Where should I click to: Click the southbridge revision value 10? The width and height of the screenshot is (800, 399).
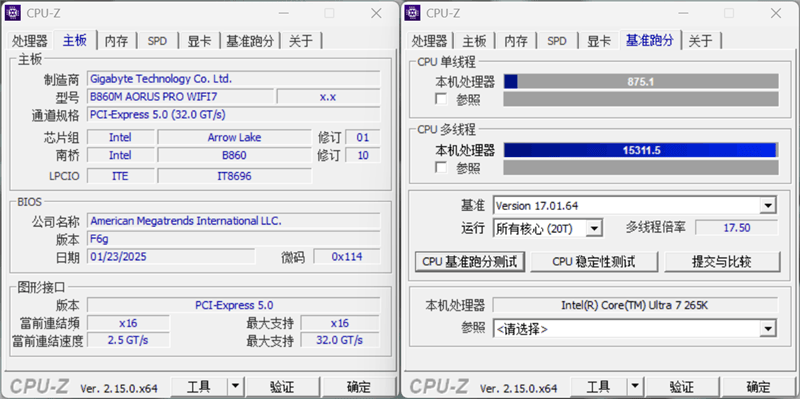(363, 155)
